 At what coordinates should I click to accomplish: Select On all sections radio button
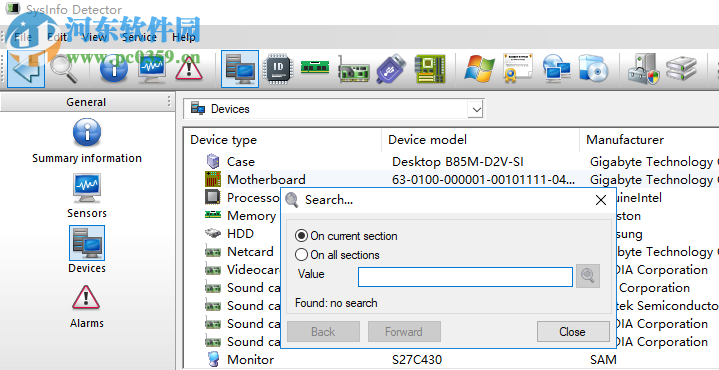[x=301, y=254]
